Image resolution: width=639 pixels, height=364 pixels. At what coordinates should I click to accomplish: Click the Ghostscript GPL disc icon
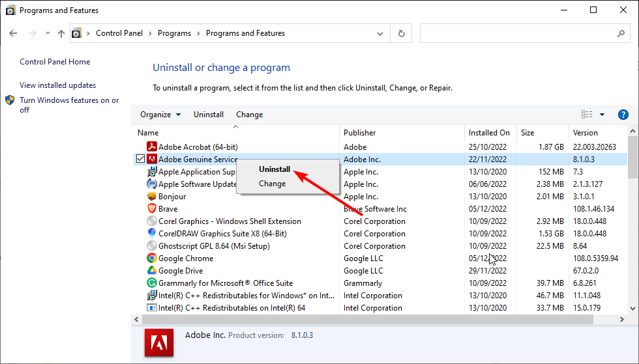(x=151, y=245)
